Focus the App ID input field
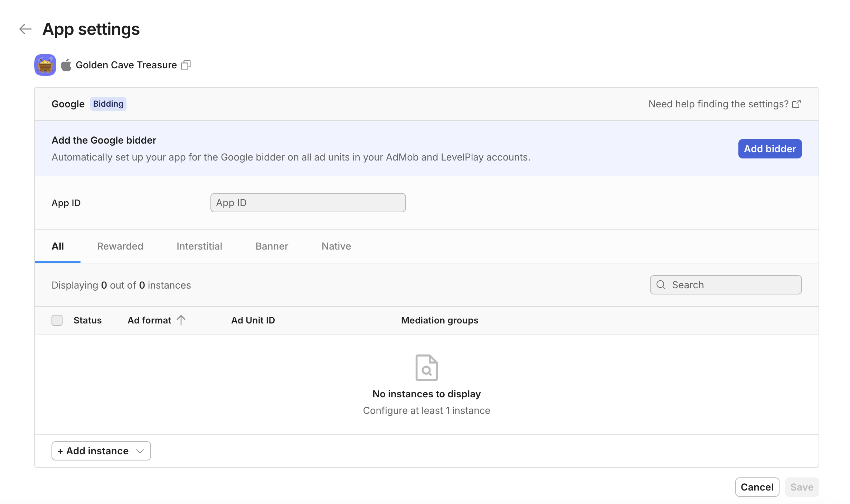 pyautogui.click(x=308, y=203)
